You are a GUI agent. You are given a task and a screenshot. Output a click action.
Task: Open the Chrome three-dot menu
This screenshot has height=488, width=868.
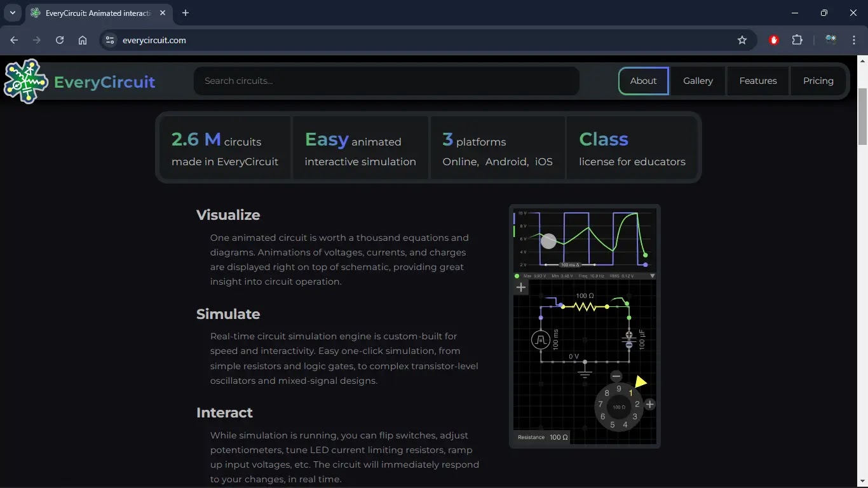(853, 40)
